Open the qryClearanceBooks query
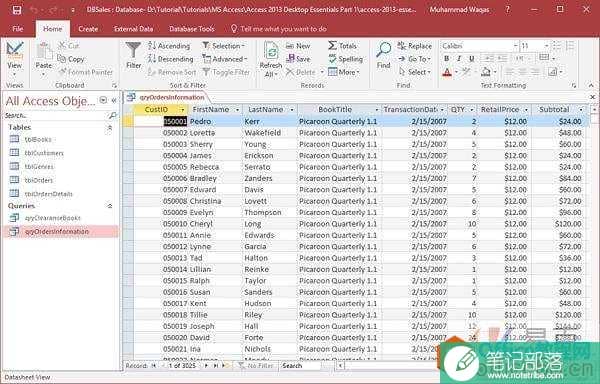The height and width of the screenshot is (384, 600). 52,218
